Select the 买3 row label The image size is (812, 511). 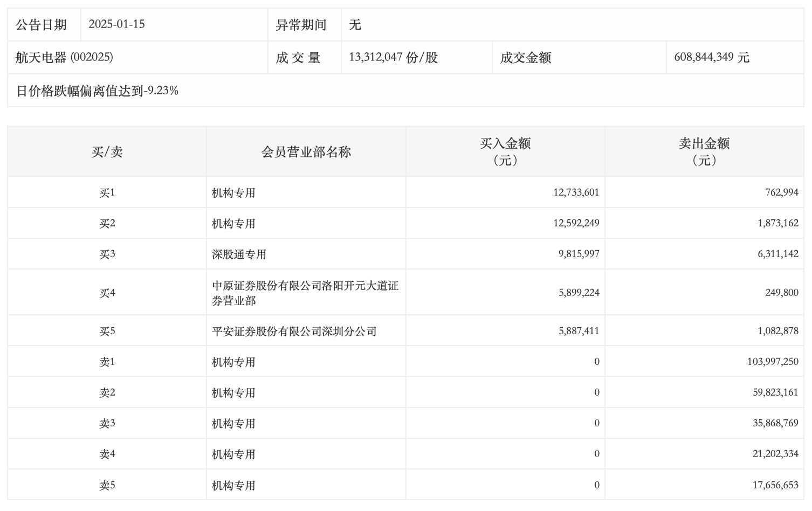pos(107,254)
